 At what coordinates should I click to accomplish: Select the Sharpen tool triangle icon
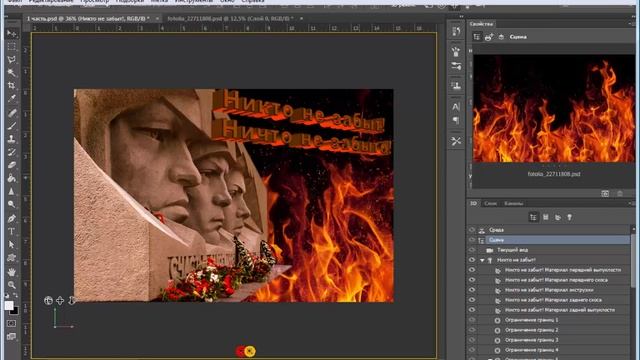(x=11, y=191)
